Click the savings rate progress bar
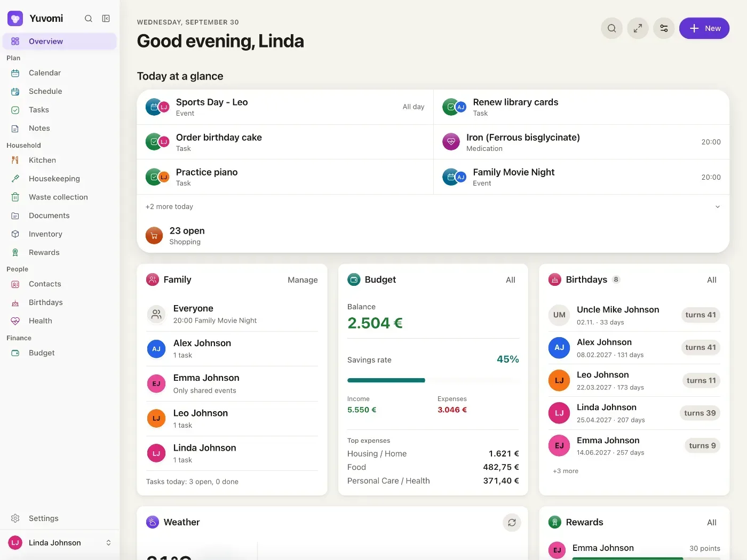 coord(433,380)
